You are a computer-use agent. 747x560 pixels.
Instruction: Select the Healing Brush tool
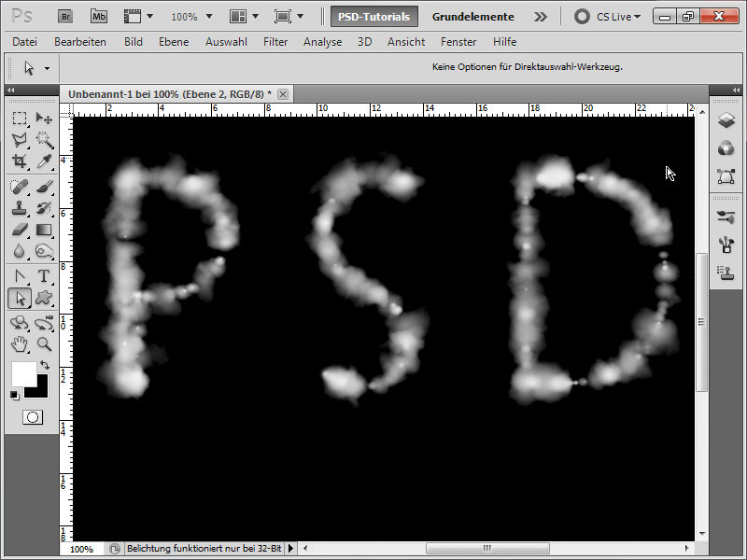(x=20, y=186)
